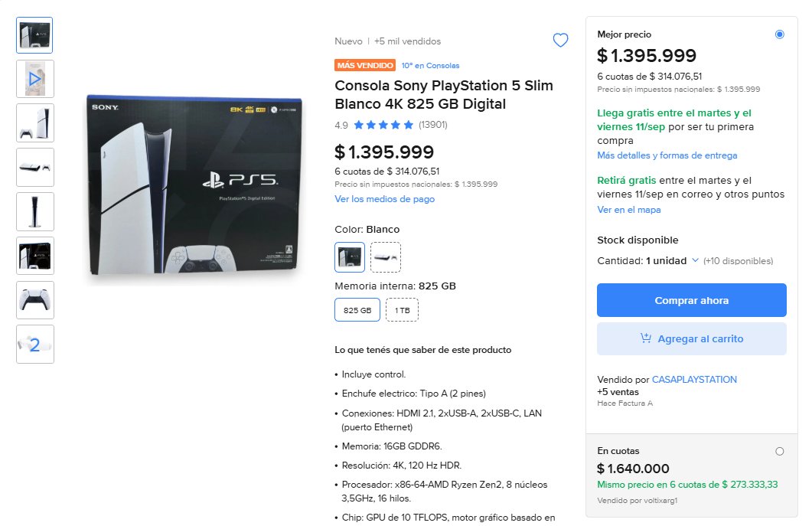Click the star rating next to 4.9

pyautogui.click(x=383, y=125)
